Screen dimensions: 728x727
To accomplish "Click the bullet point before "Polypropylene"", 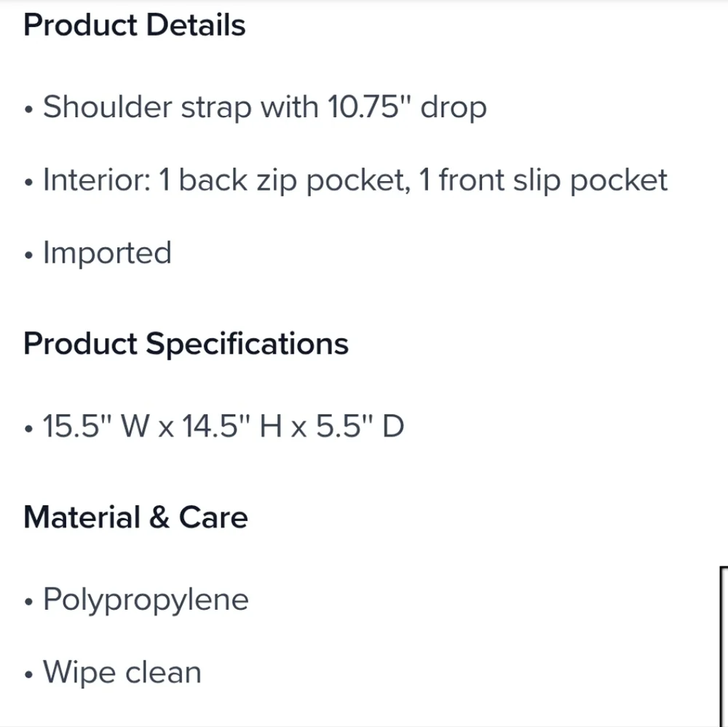I will [28, 603].
